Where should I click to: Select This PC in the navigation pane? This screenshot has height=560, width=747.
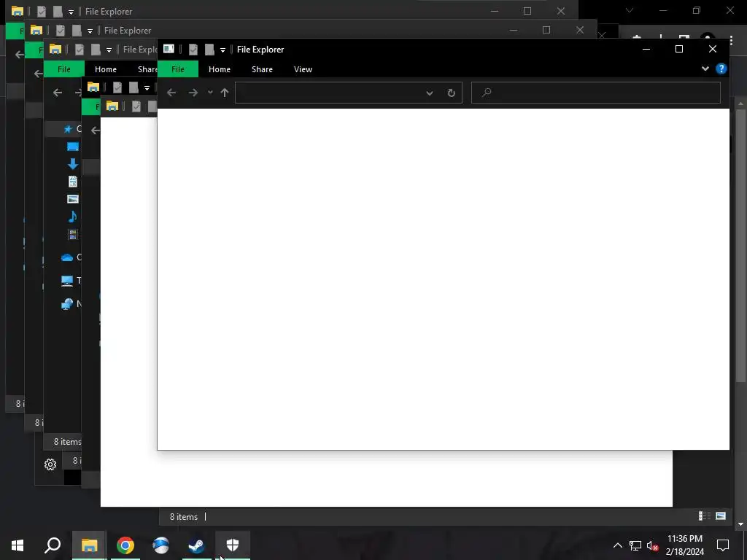(67, 281)
